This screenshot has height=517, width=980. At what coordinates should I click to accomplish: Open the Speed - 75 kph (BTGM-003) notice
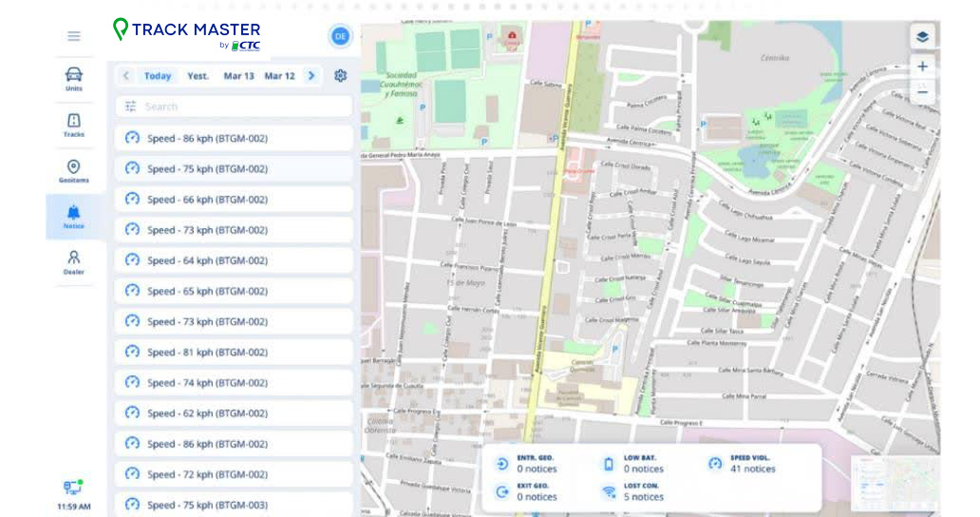[x=234, y=505]
